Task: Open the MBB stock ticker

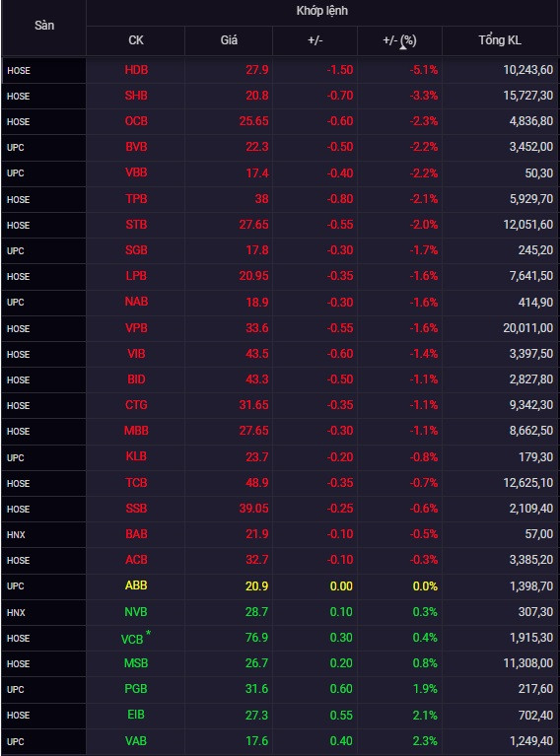Action: tap(136, 431)
